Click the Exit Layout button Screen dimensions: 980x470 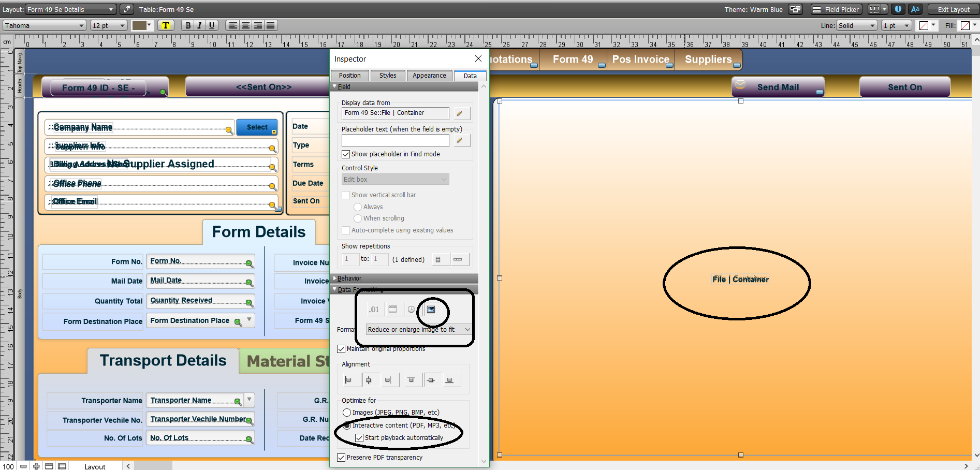[x=954, y=9]
